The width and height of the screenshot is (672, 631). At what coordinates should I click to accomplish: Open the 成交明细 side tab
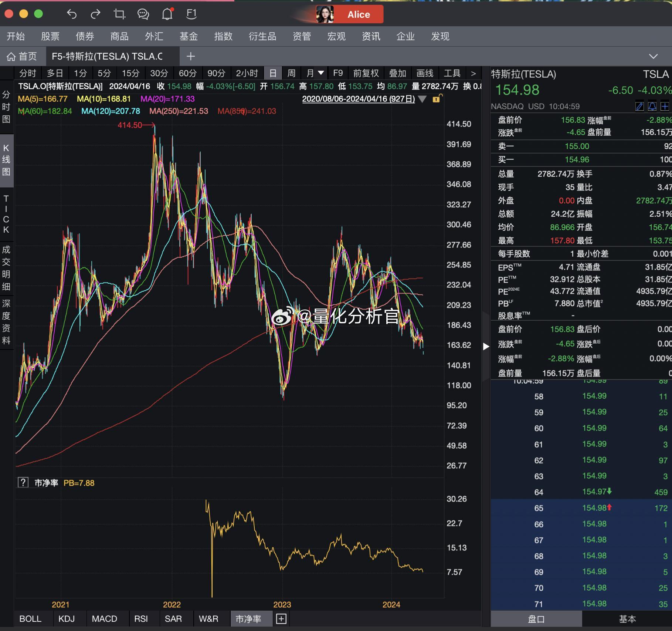coord(6,268)
